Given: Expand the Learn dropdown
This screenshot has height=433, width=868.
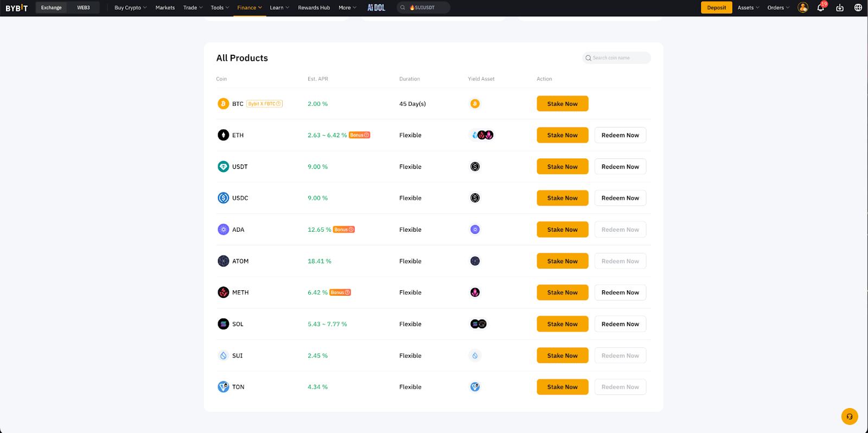Looking at the screenshot, I should [279, 8].
